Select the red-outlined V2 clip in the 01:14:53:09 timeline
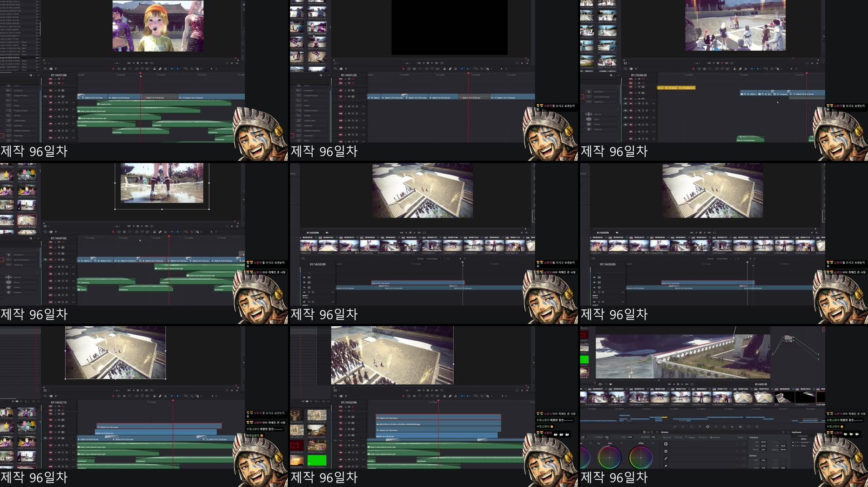868x487 pixels. tap(418, 283)
